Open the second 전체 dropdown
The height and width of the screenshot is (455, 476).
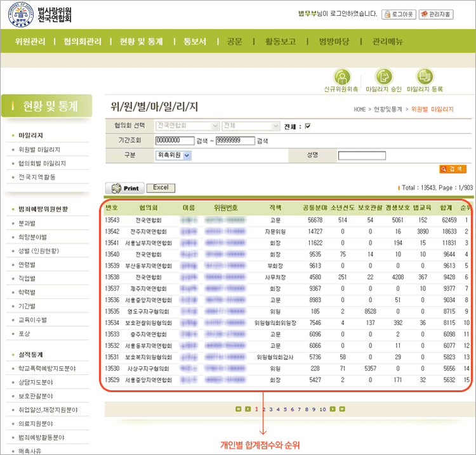coord(250,126)
